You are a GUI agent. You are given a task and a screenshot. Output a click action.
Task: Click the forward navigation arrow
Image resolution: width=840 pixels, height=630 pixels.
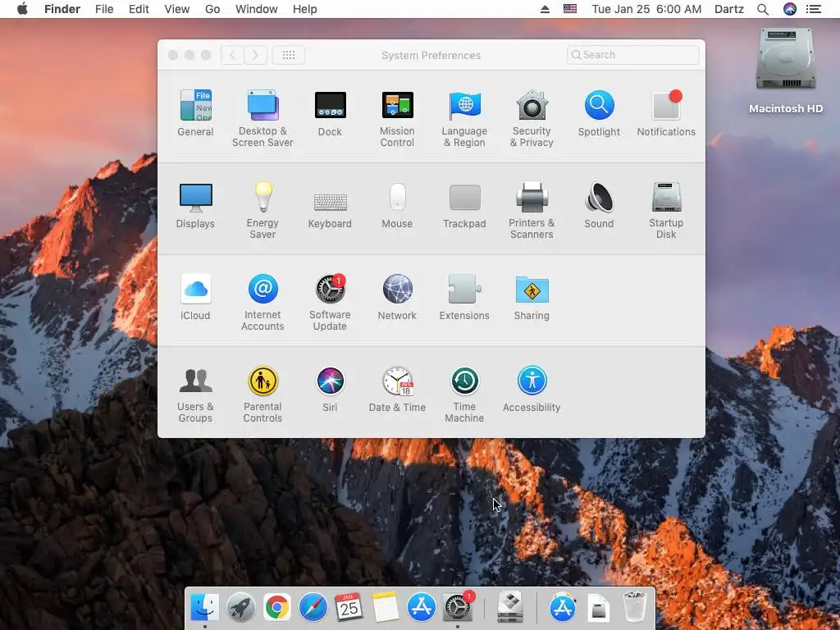[x=256, y=55]
